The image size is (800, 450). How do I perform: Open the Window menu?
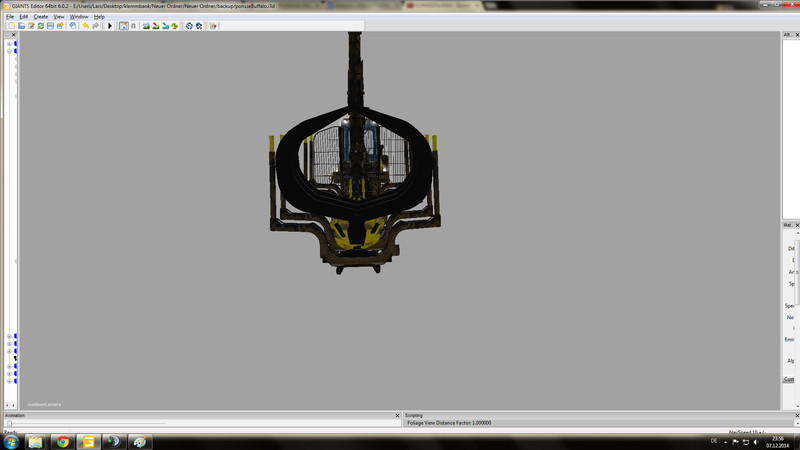tap(79, 16)
